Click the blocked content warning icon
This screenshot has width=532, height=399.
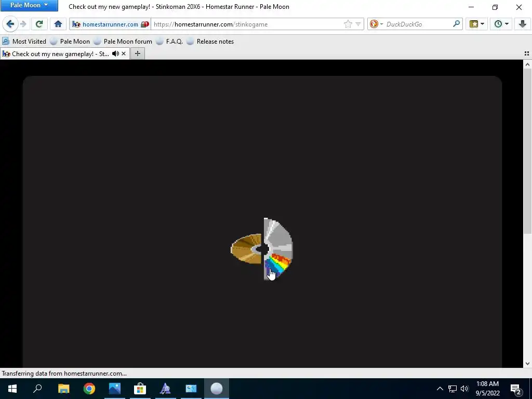[x=145, y=24]
